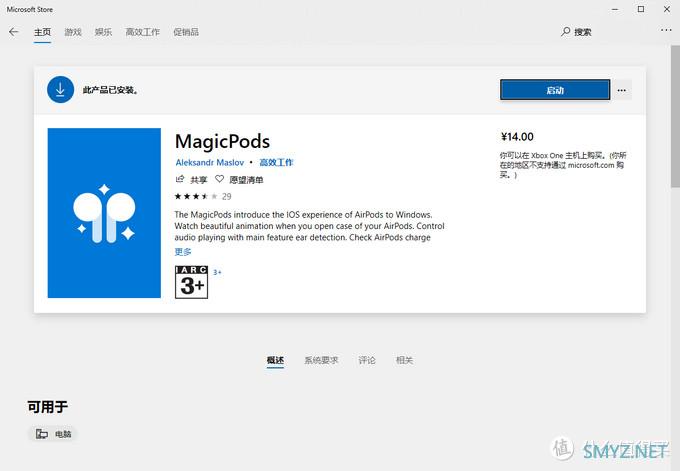Open the 高效工作 category link under MagicPods

(276, 163)
